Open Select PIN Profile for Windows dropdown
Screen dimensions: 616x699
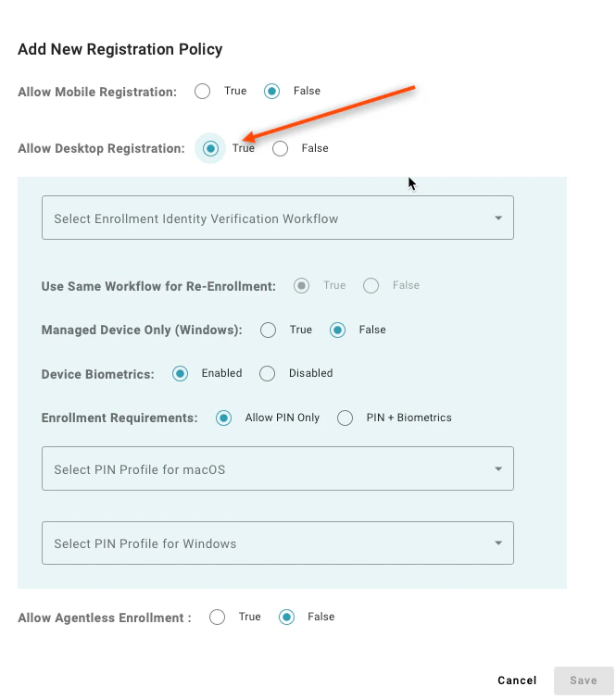pos(278,543)
